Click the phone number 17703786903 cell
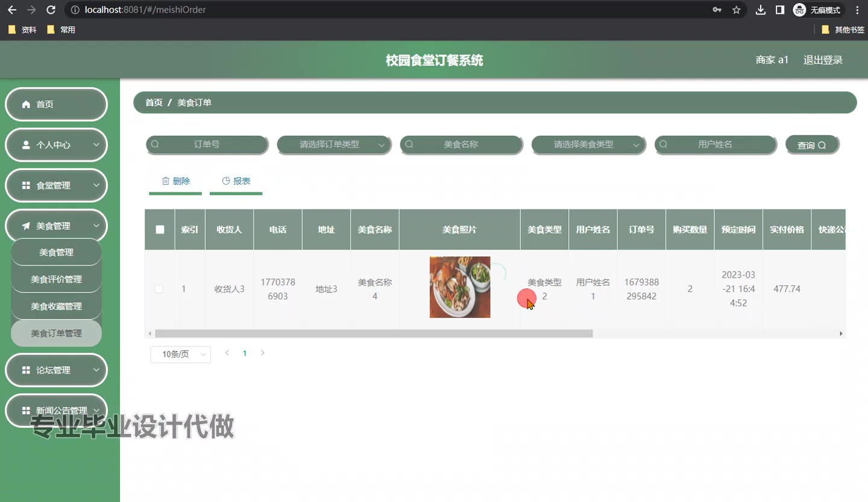This screenshot has width=868, height=502. (x=278, y=289)
